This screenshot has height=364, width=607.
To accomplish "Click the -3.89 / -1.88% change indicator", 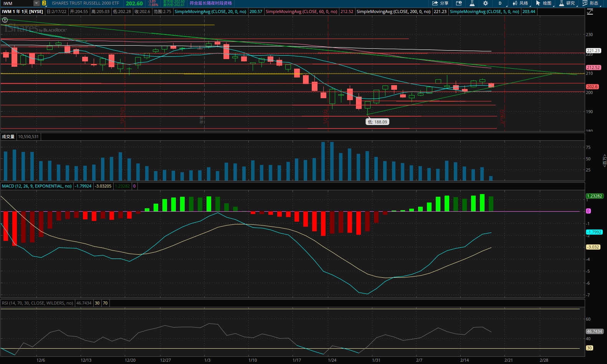I will click(x=153, y=3).
